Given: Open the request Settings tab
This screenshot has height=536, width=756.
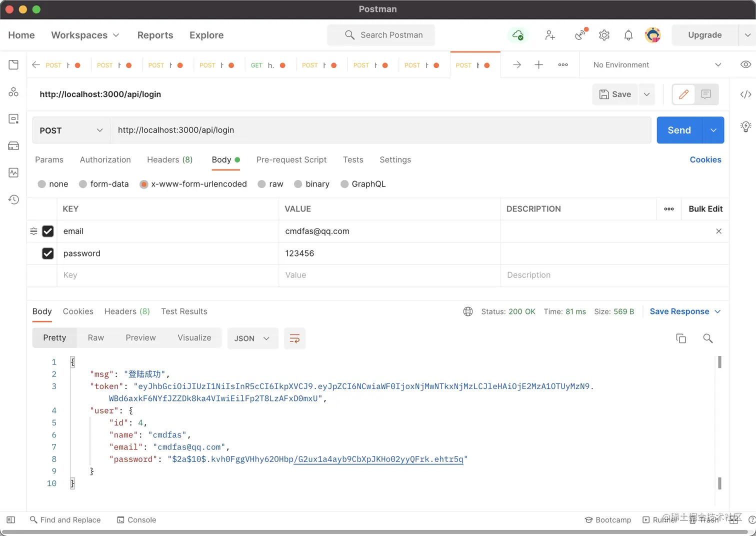Looking at the screenshot, I should tap(395, 159).
